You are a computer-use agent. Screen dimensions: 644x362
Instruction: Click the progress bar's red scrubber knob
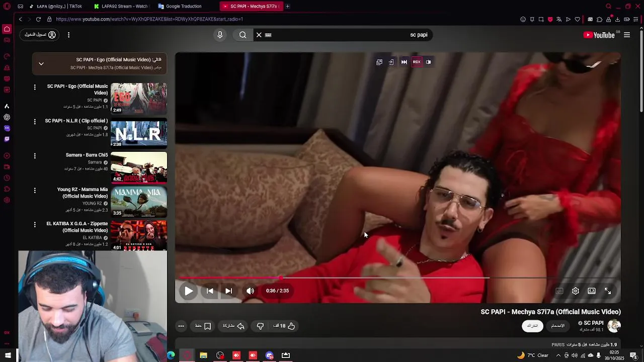coord(281,278)
